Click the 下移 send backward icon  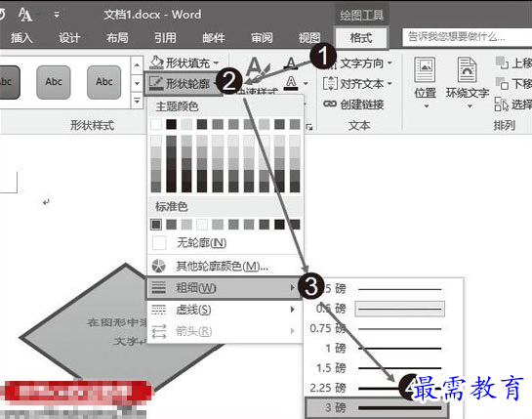(502, 84)
